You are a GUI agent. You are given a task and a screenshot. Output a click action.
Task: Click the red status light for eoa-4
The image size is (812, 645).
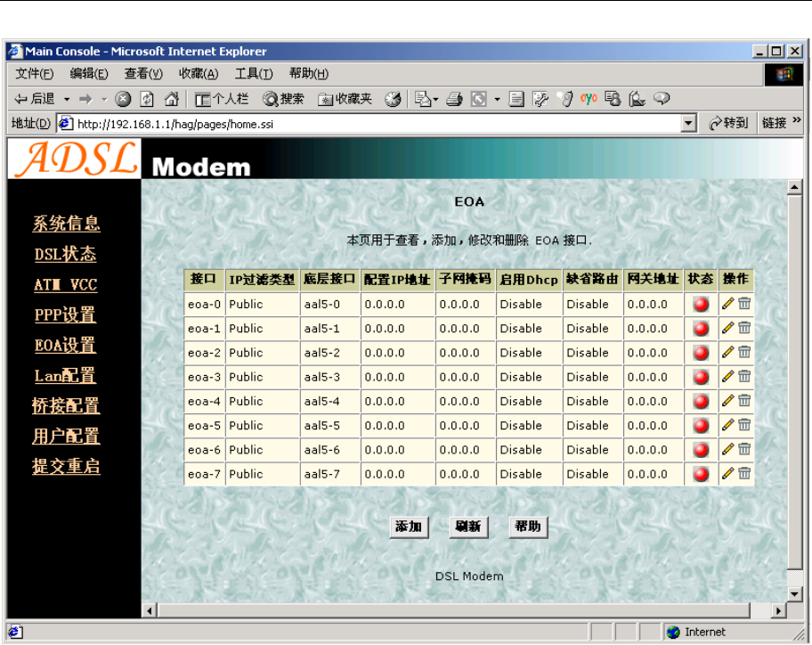(x=701, y=401)
